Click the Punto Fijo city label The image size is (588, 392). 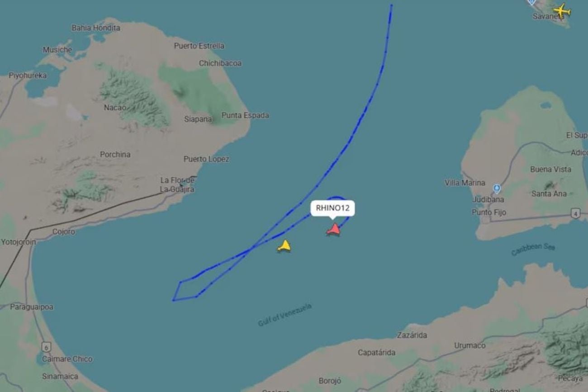(489, 212)
